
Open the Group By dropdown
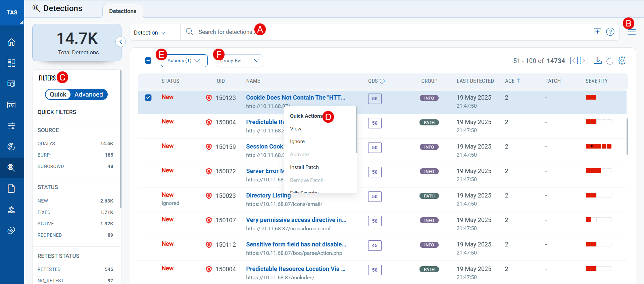(x=239, y=61)
